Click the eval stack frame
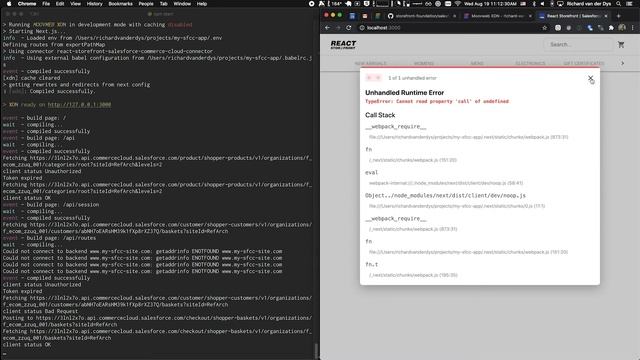Image resolution: width=640 pixels, height=360 pixels. [x=371, y=173]
